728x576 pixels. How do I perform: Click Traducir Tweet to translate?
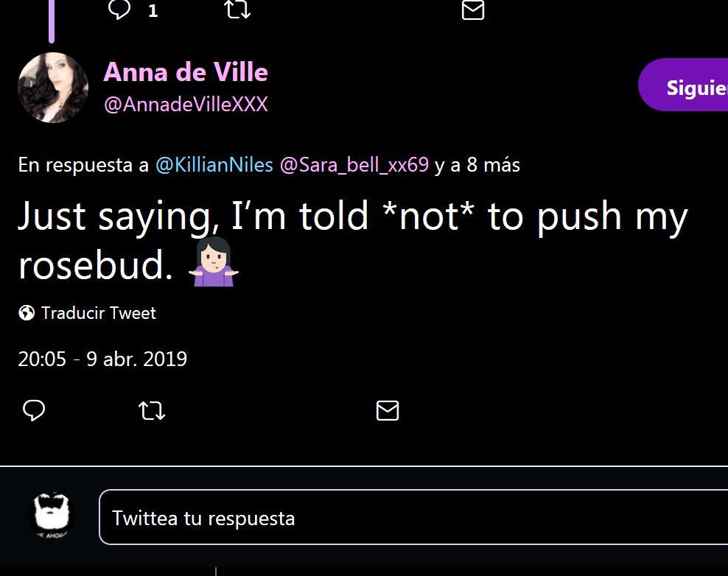click(99, 313)
